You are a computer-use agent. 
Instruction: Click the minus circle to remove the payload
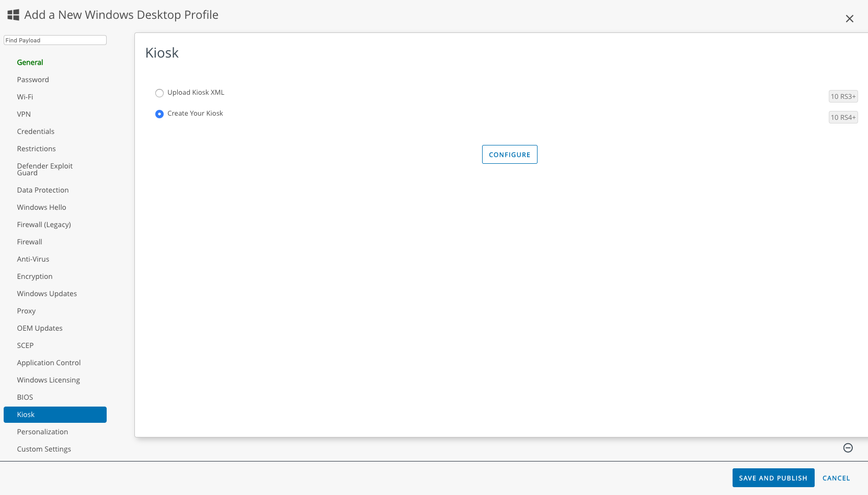click(848, 448)
